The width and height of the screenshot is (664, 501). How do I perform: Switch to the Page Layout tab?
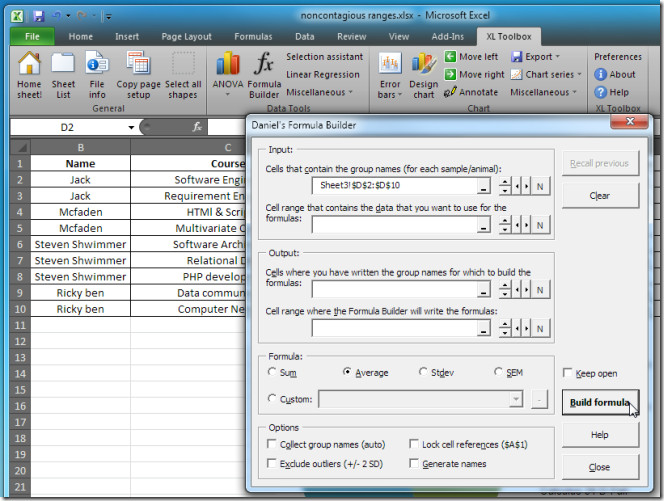pyautogui.click(x=186, y=36)
